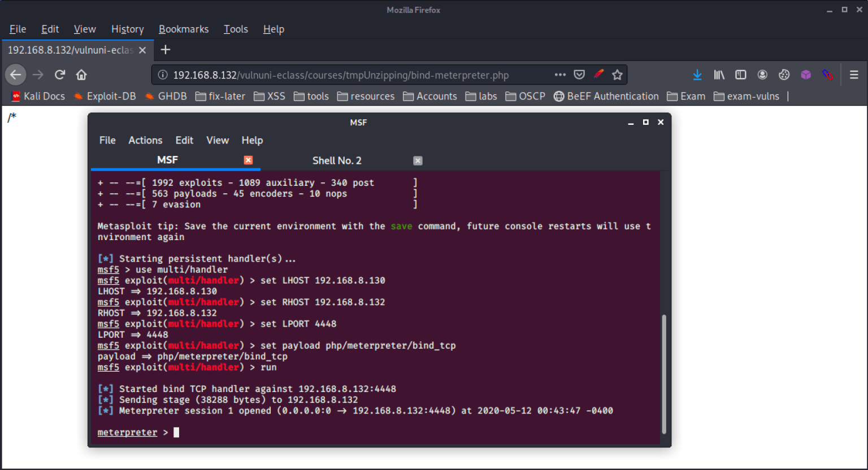Click 'set payload php/meterpreter/bind_tcp' line
868x470 pixels.
tap(358, 346)
